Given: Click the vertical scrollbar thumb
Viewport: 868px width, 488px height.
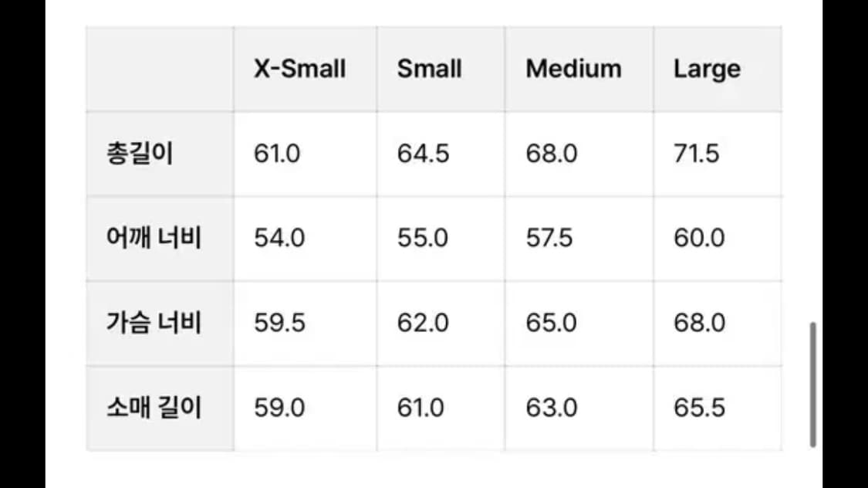Looking at the screenshot, I should (x=813, y=384).
